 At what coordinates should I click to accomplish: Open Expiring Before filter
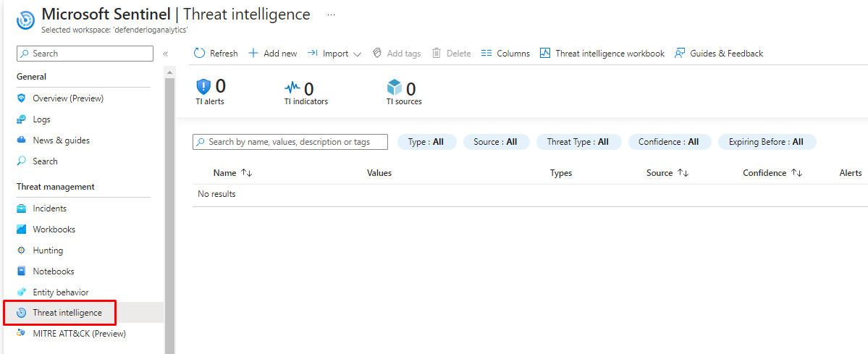coord(767,142)
